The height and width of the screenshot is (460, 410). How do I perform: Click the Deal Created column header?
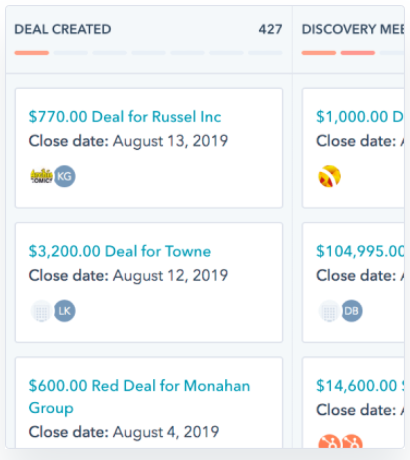point(63,29)
